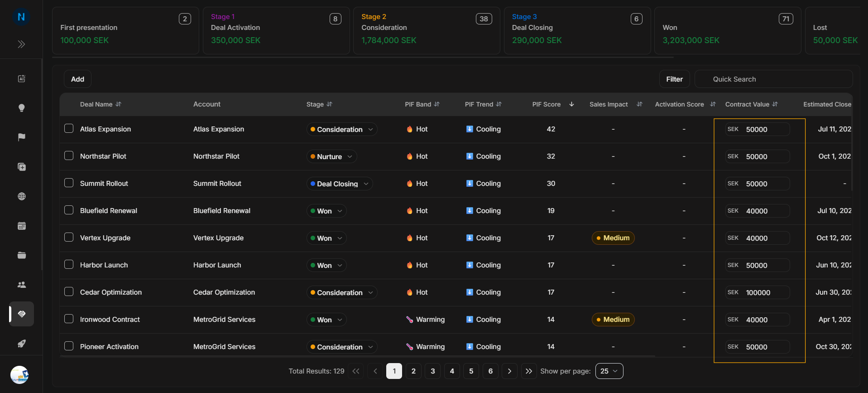Screen dimensions: 868x393
Task: Select the Summit Rollout row checkbox
Action: (x=69, y=183)
